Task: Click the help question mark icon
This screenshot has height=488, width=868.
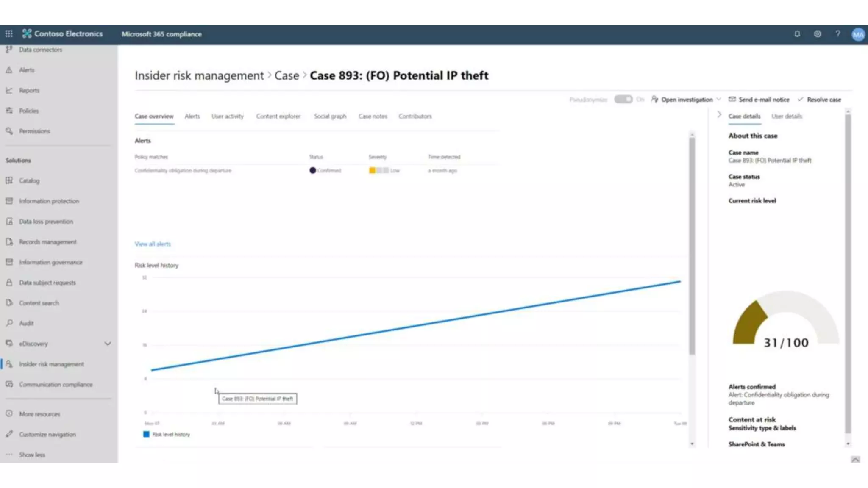Action: pos(838,34)
